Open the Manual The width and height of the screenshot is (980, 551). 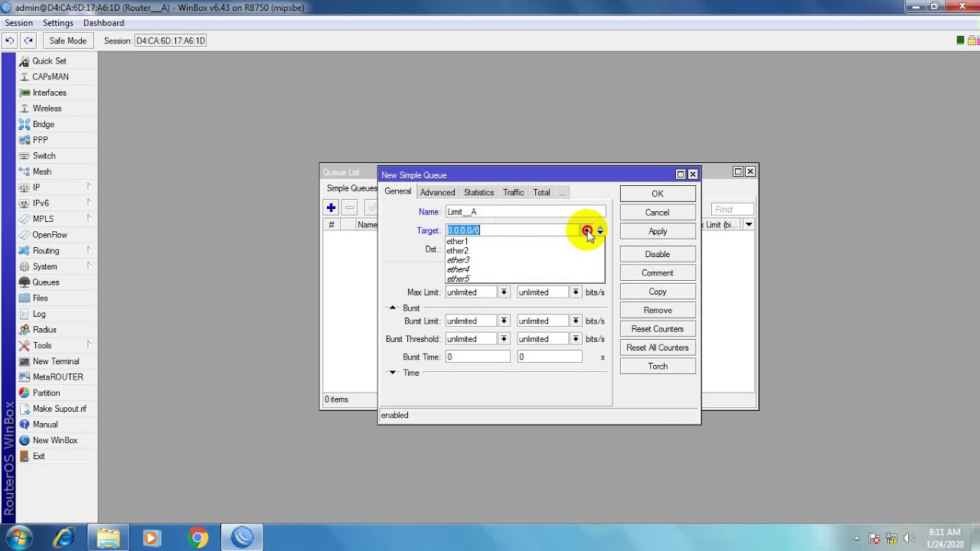(x=44, y=425)
